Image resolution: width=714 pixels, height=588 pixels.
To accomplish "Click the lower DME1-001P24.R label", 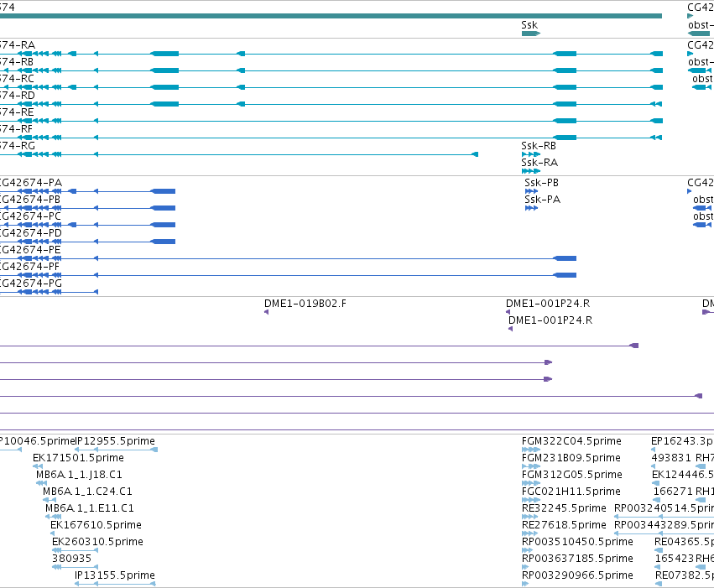I will (550, 320).
